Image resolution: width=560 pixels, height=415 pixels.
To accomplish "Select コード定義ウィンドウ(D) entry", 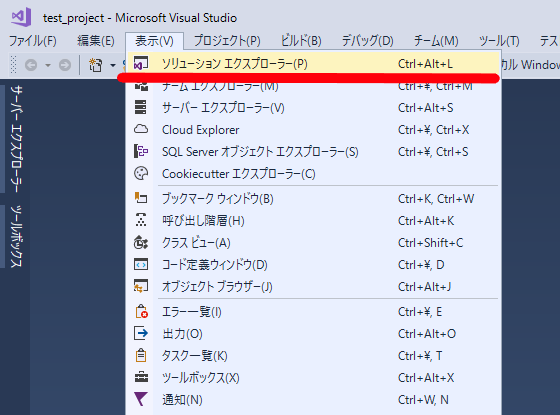I will pos(314,265).
